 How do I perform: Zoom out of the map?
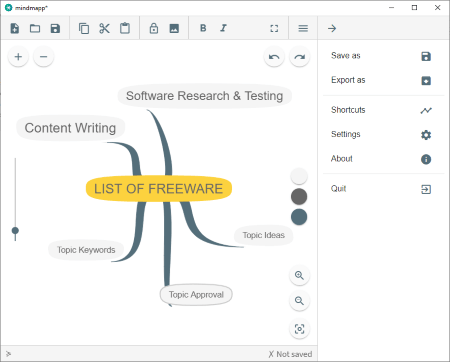pos(299,301)
